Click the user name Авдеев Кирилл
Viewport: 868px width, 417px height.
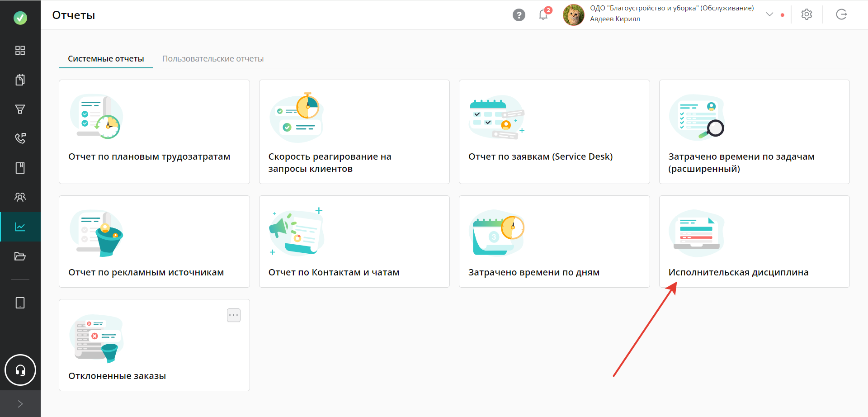pyautogui.click(x=615, y=19)
